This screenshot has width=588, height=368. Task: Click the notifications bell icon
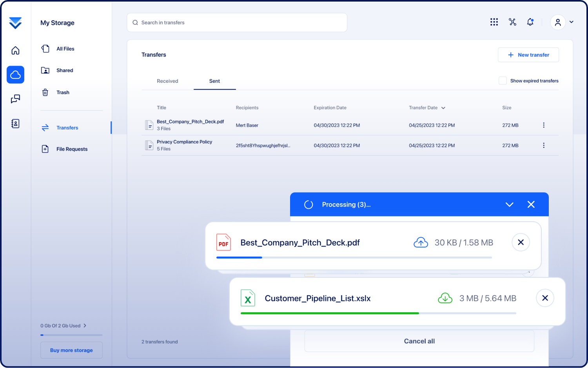tap(530, 22)
